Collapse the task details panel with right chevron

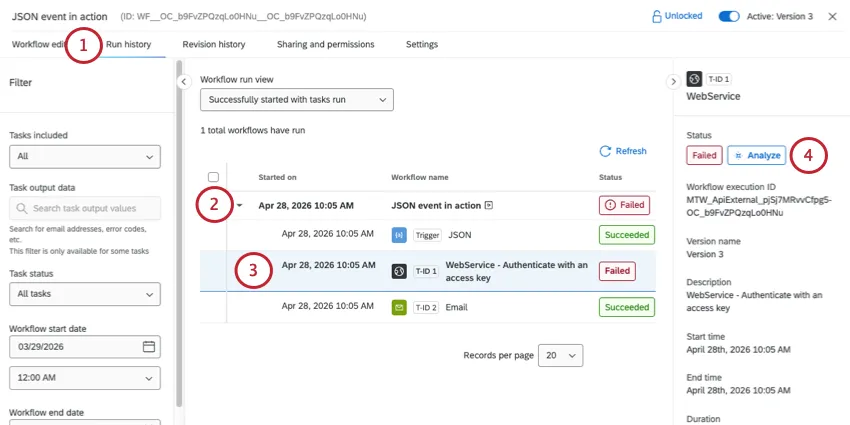tap(673, 82)
